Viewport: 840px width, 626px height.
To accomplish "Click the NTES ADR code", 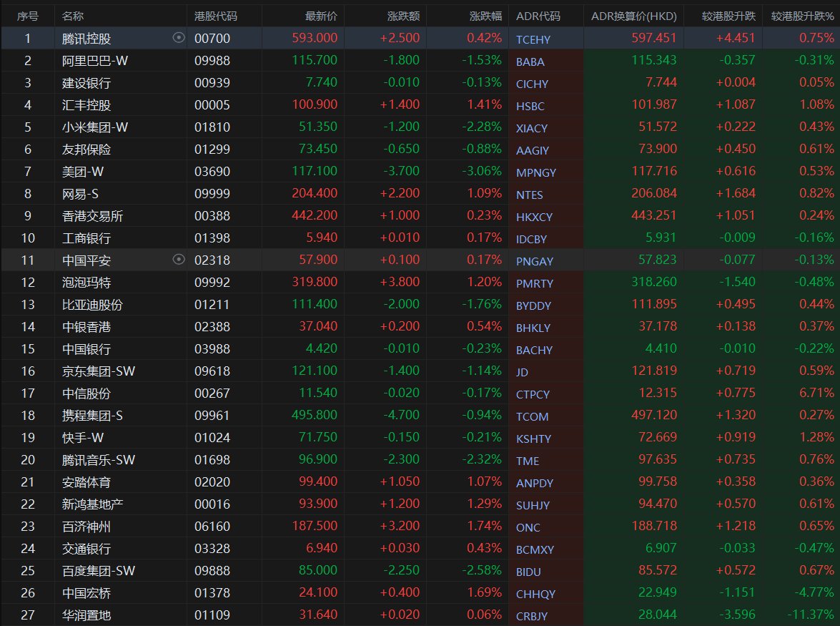I will point(530,195).
